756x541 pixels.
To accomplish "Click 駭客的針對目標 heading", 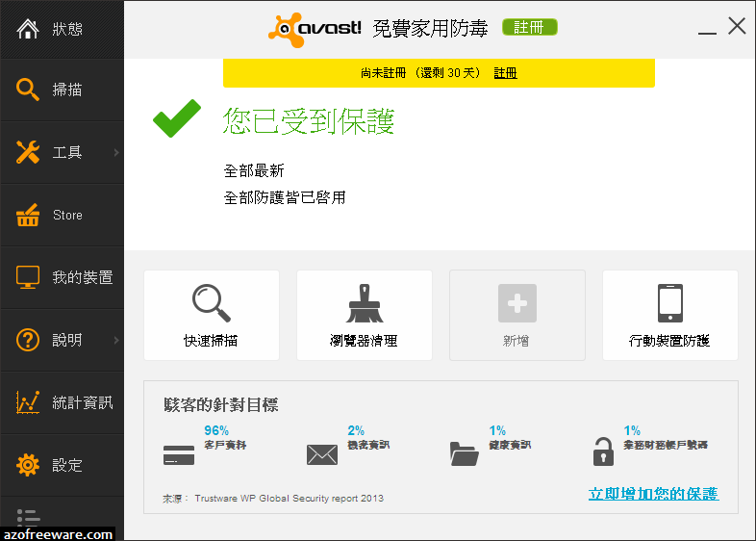I will [x=221, y=404].
